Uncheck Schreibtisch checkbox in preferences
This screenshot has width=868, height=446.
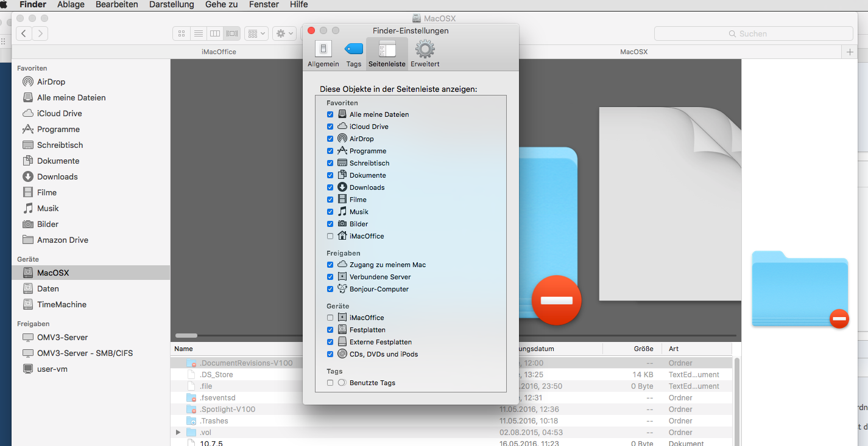click(x=330, y=163)
